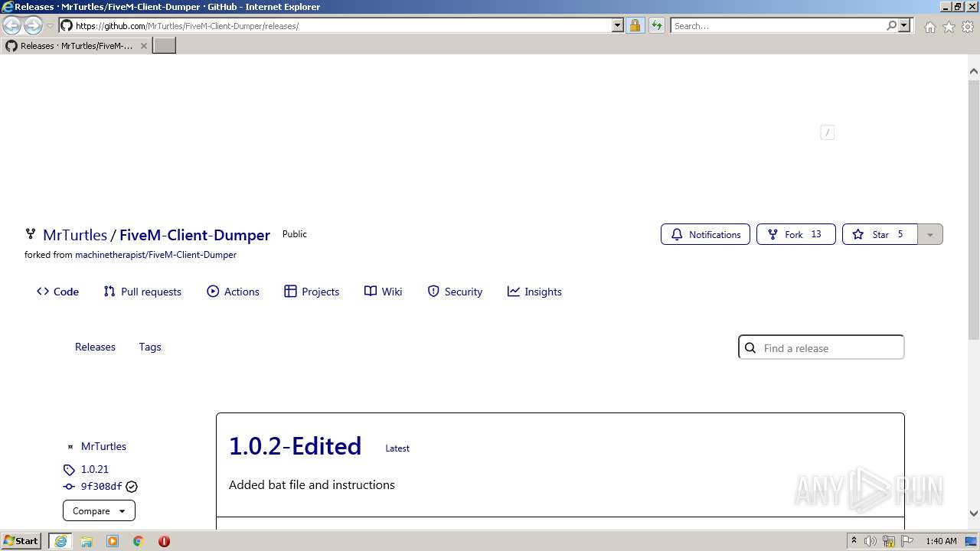
Task: Expand the IE search provider dropdown
Action: point(904,25)
